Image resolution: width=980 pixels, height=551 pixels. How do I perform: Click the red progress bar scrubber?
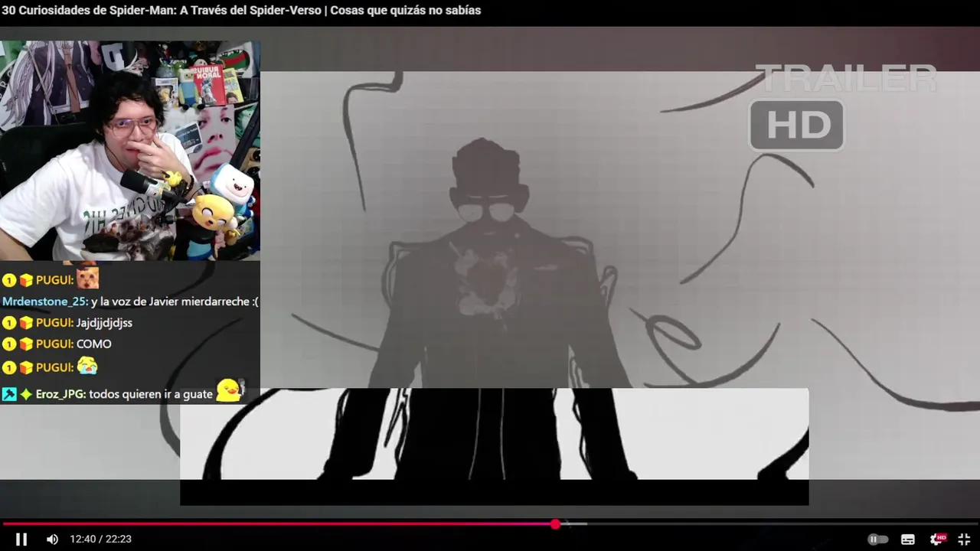tap(555, 524)
